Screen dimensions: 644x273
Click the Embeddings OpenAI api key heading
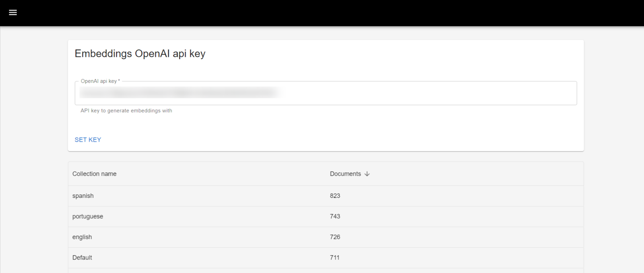tap(140, 54)
